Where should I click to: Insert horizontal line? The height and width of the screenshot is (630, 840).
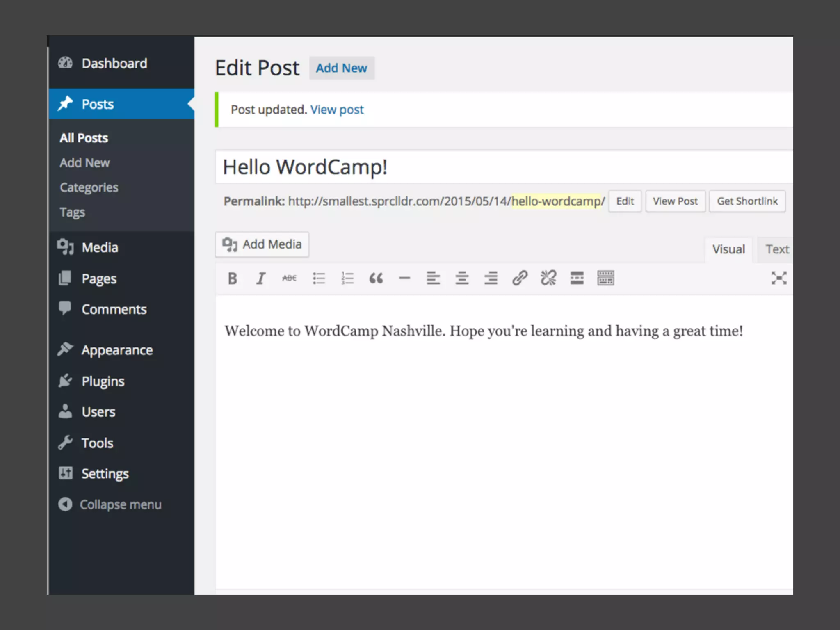[404, 278]
